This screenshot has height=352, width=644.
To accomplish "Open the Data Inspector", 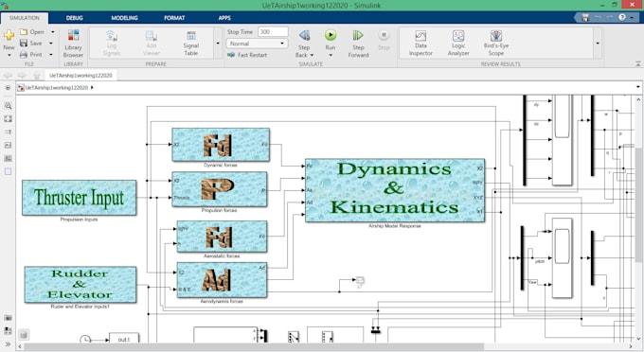I will (420, 44).
